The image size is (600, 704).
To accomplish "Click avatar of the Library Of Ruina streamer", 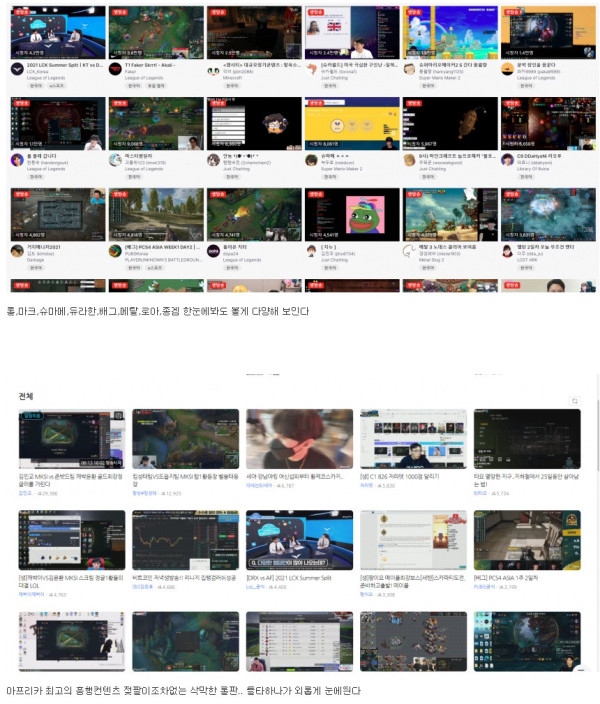I will 507,160.
